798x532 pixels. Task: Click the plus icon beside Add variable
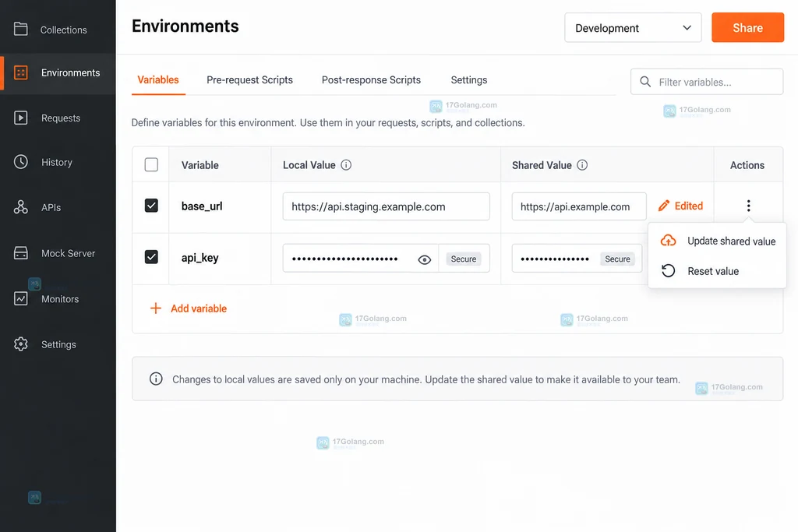tap(156, 308)
